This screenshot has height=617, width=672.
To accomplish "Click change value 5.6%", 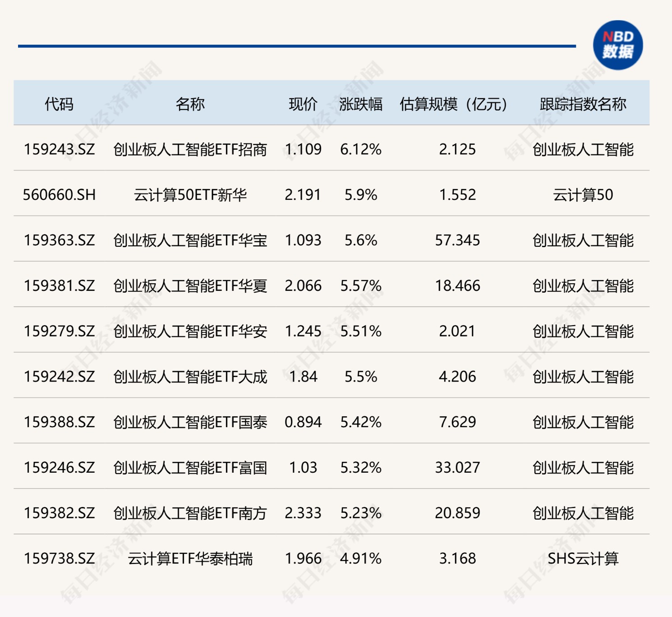I will 361,240.
